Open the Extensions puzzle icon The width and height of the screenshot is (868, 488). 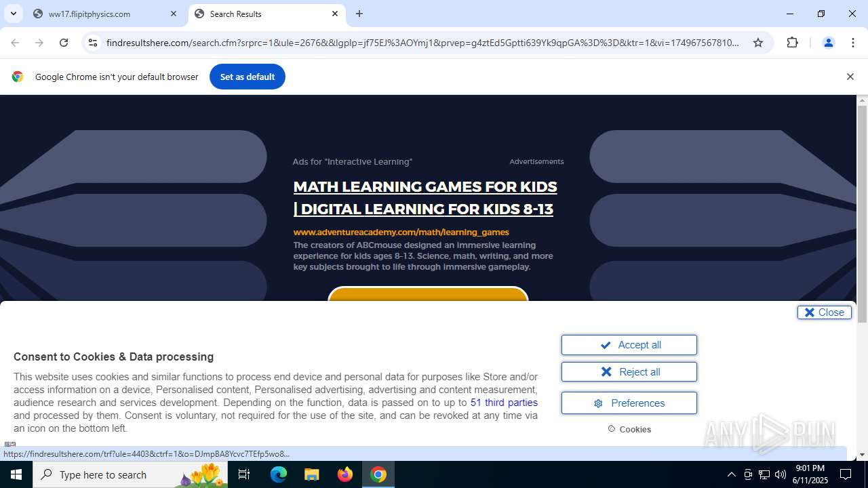coord(792,43)
